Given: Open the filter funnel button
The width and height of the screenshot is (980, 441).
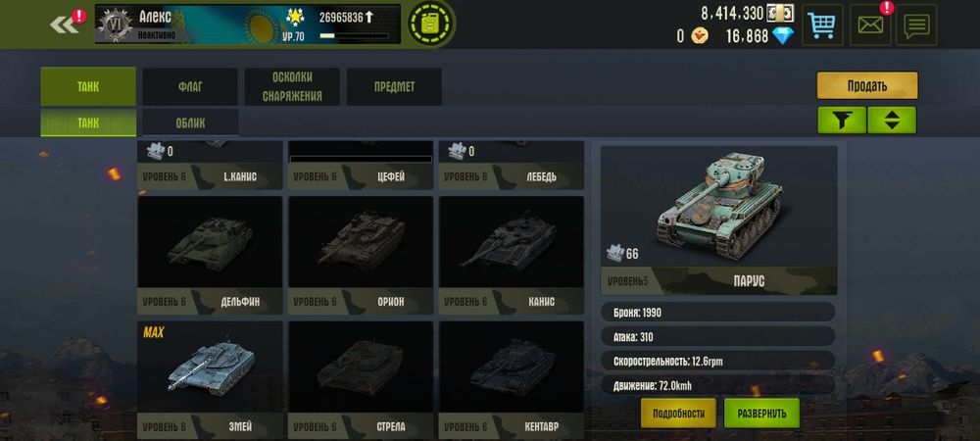Looking at the screenshot, I should [842, 120].
